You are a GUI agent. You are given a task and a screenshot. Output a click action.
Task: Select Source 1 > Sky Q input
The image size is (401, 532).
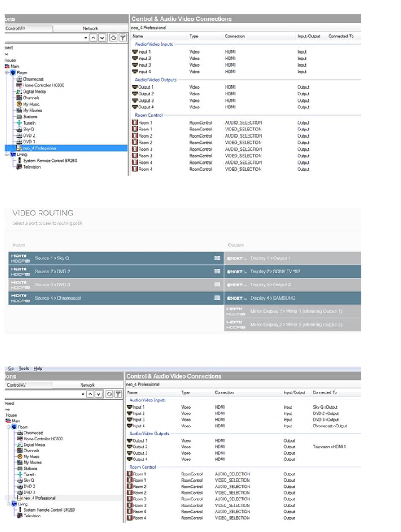click(x=116, y=258)
